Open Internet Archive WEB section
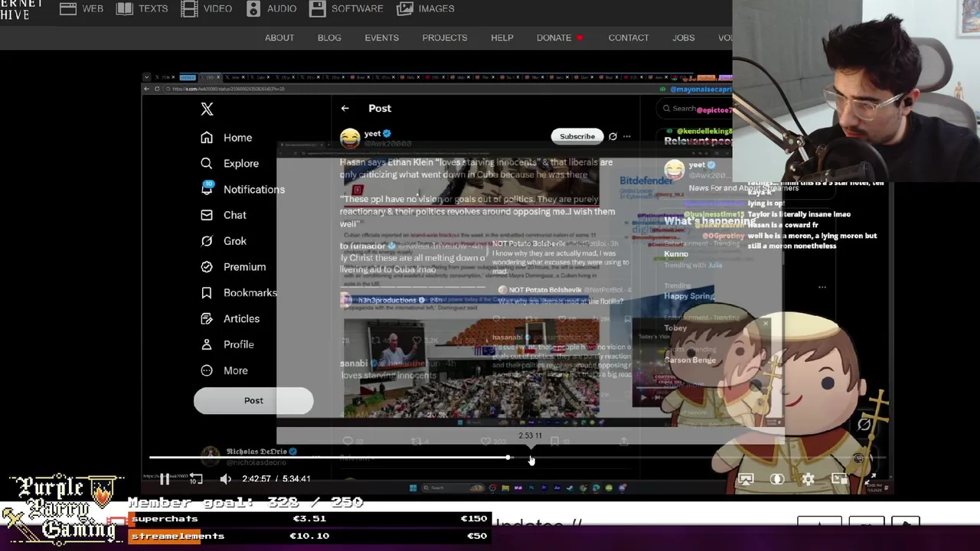 click(x=82, y=8)
